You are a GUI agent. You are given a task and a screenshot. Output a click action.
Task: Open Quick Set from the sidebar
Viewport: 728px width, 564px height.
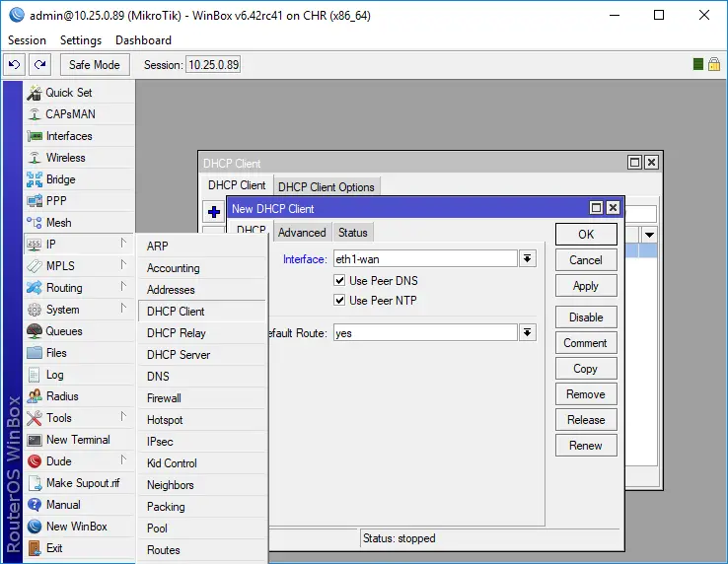pyautogui.click(x=79, y=93)
